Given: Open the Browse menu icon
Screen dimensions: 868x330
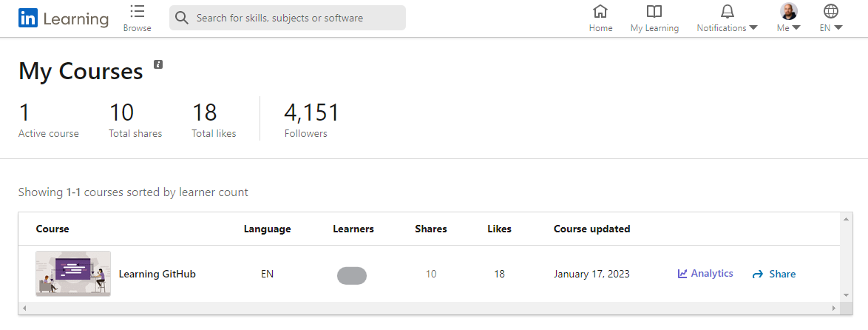Looking at the screenshot, I should [x=137, y=11].
